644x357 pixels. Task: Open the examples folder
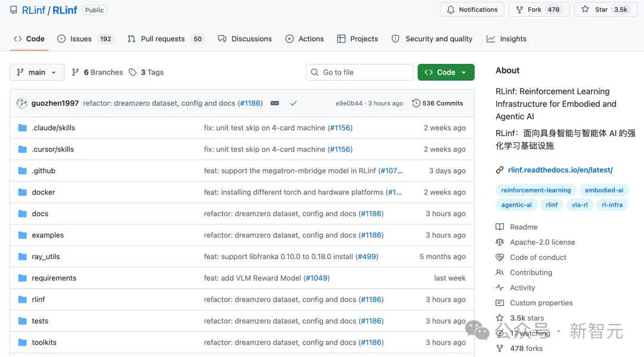click(x=48, y=235)
